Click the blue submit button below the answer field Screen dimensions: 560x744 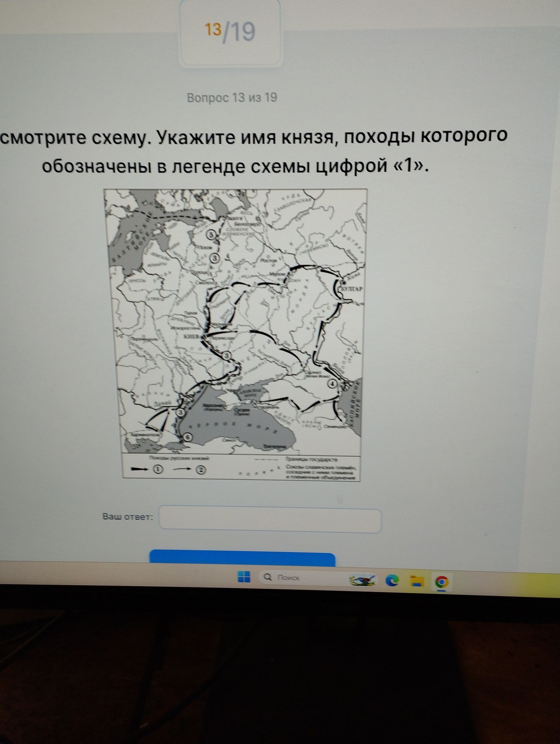[243, 558]
